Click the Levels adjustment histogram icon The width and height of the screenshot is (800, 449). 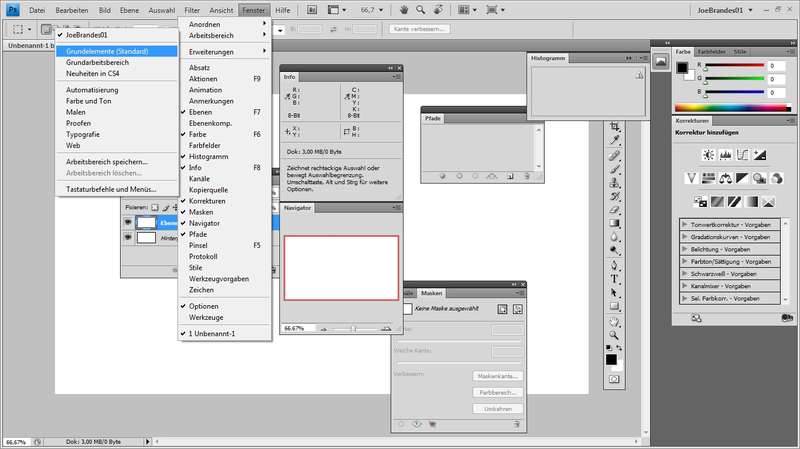point(725,154)
